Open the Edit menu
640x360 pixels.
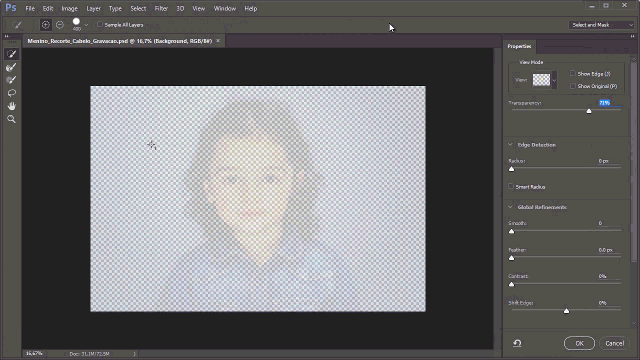click(48, 8)
